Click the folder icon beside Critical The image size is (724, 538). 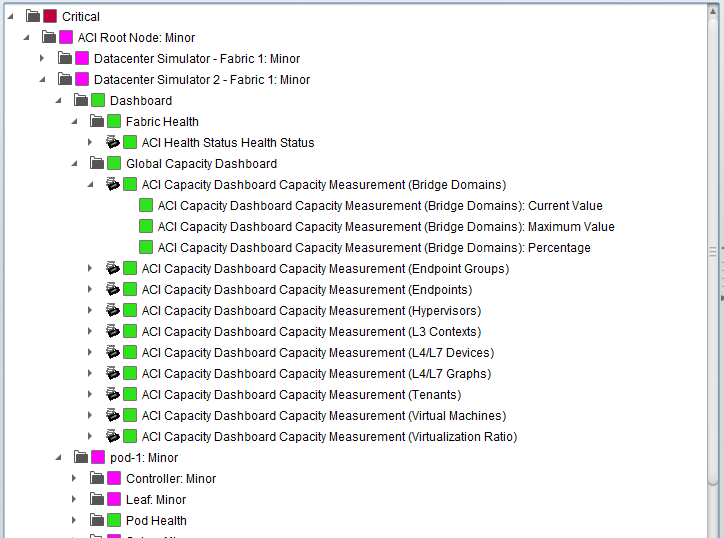[x=33, y=17]
